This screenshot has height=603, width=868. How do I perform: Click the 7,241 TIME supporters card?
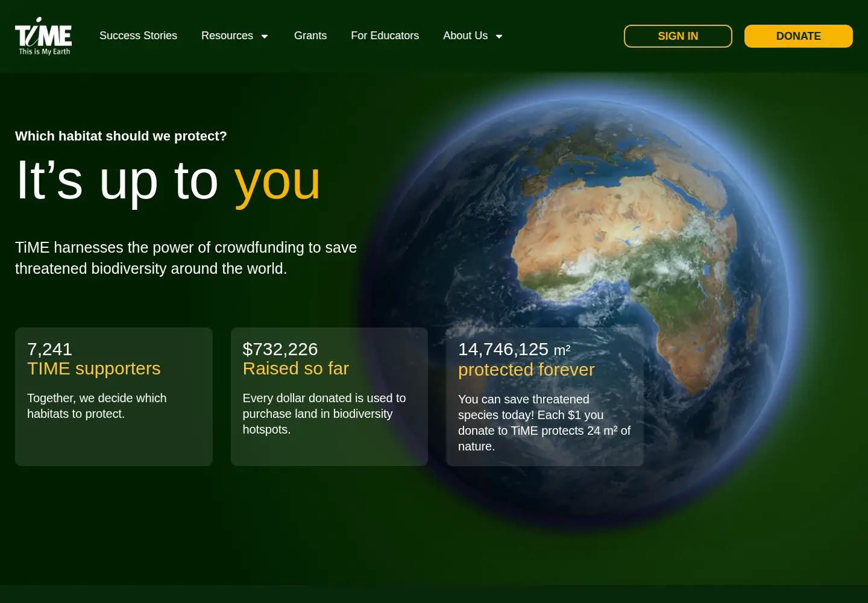pyautogui.click(x=114, y=397)
